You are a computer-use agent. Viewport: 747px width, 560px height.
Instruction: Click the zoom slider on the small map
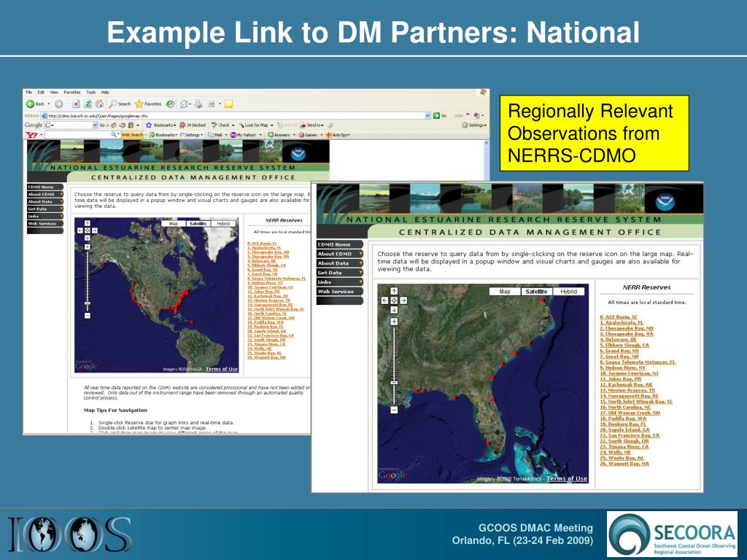coord(88,303)
